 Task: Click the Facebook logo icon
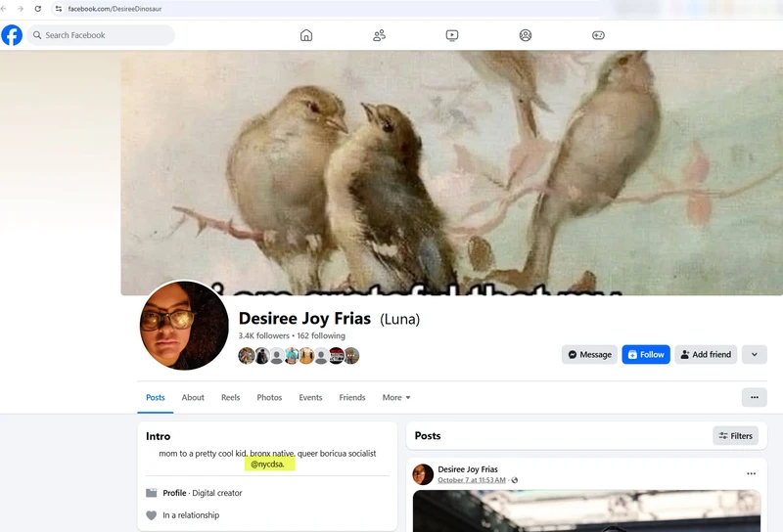pyautogui.click(x=12, y=35)
